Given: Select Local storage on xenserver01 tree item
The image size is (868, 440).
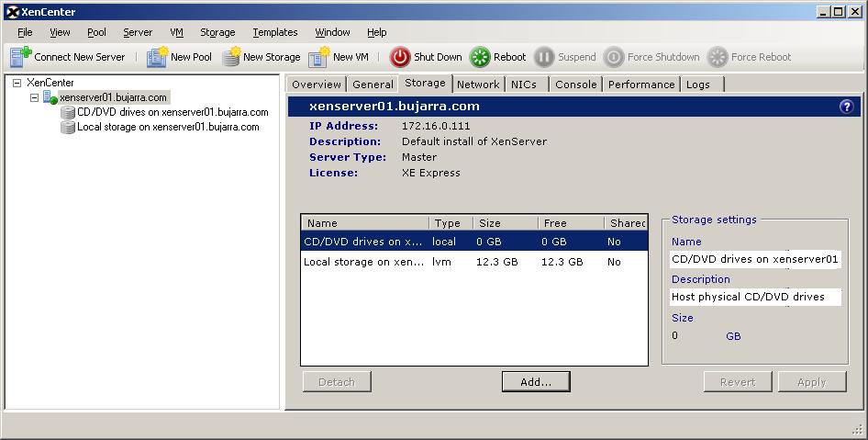Looking at the screenshot, I should (x=168, y=128).
